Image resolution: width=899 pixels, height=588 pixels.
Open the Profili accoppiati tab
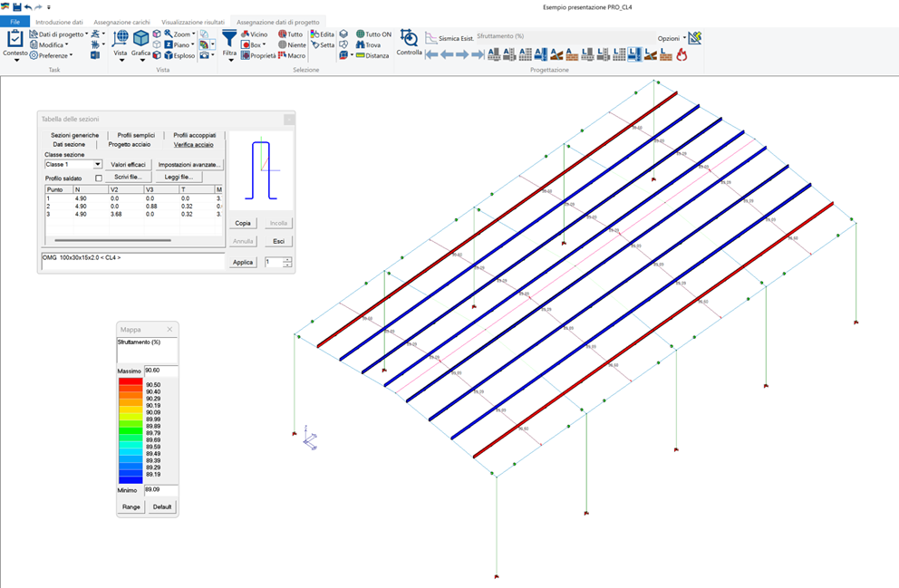point(194,135)
